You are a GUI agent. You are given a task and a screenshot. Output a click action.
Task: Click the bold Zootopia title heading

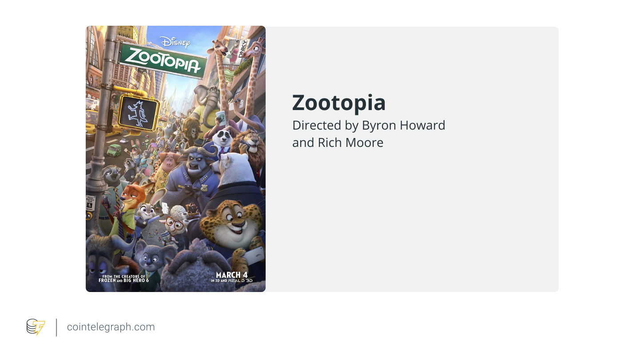pyautogui.click(x=339, y=103)
